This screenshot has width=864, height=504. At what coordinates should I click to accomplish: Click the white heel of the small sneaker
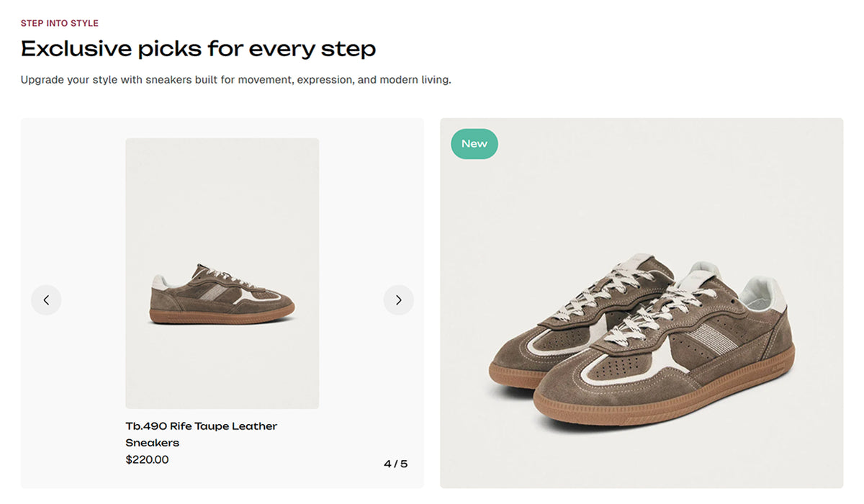point(160,282)
